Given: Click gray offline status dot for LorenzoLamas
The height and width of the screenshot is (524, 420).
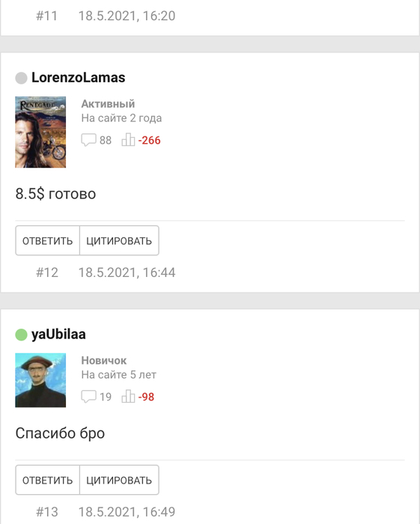Looking at the screenshot, I should coord(21,78).
